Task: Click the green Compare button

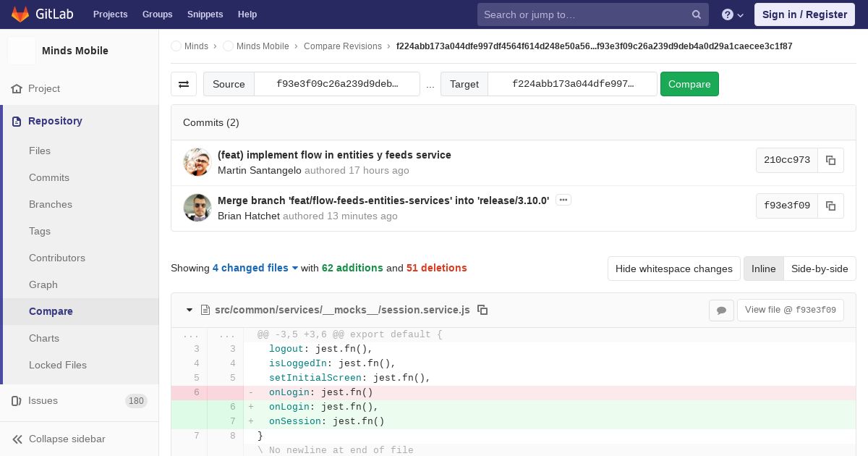Action: point(689,84)
